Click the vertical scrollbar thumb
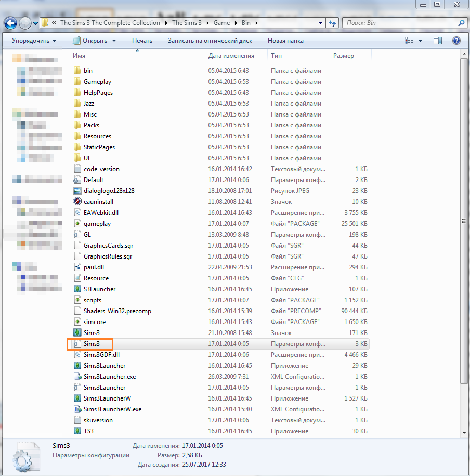This screenshot has height=476, width=470. click(464, 221)
